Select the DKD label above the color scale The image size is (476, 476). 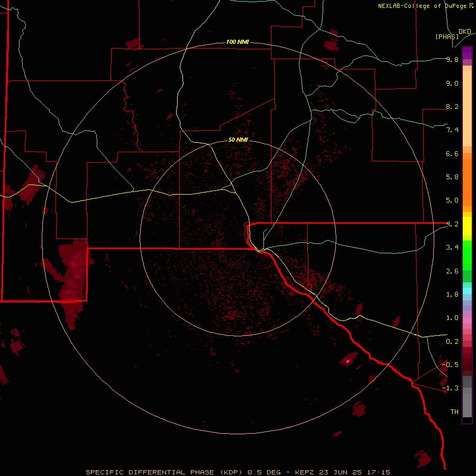465,32
